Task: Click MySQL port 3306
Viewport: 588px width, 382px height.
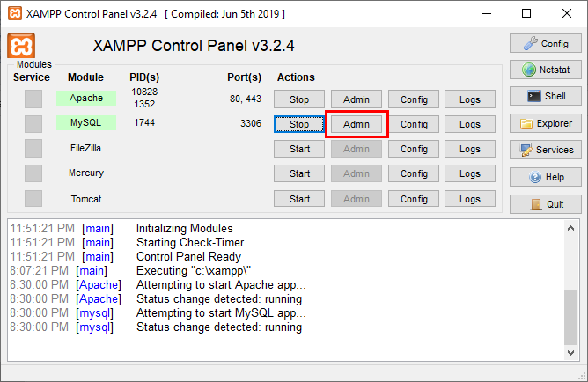Action: coord(251,123)
